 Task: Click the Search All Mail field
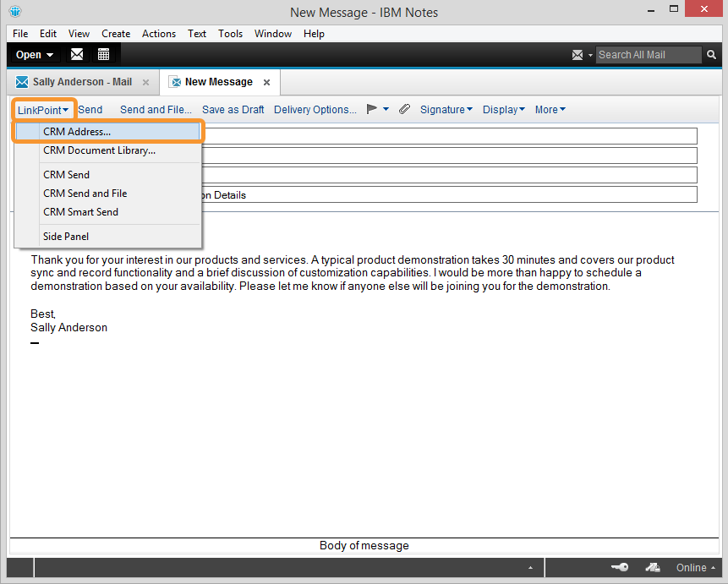(x=649, y=55)
